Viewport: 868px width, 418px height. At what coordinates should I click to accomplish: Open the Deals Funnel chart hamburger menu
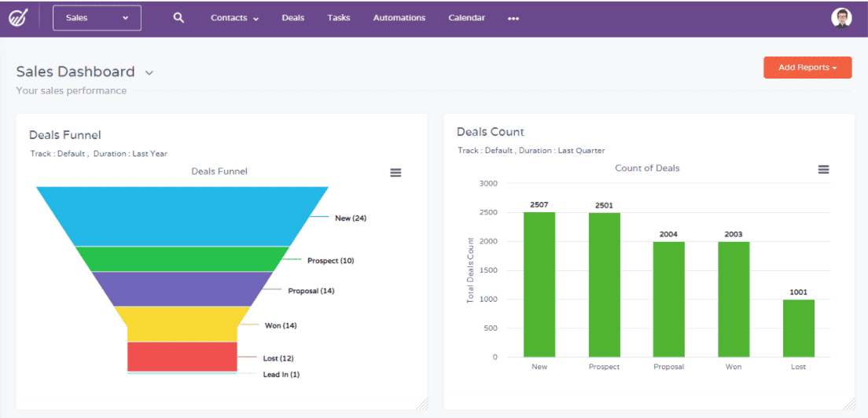396,173
